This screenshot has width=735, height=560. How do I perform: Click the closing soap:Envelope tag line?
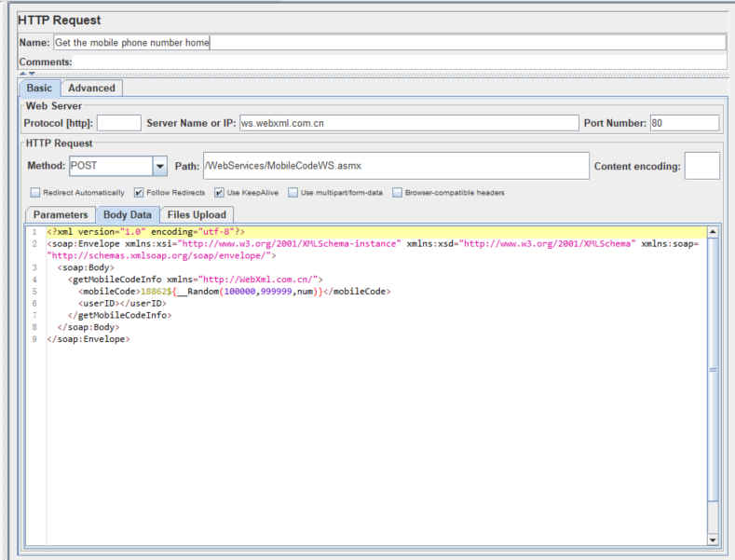point(88,339)
